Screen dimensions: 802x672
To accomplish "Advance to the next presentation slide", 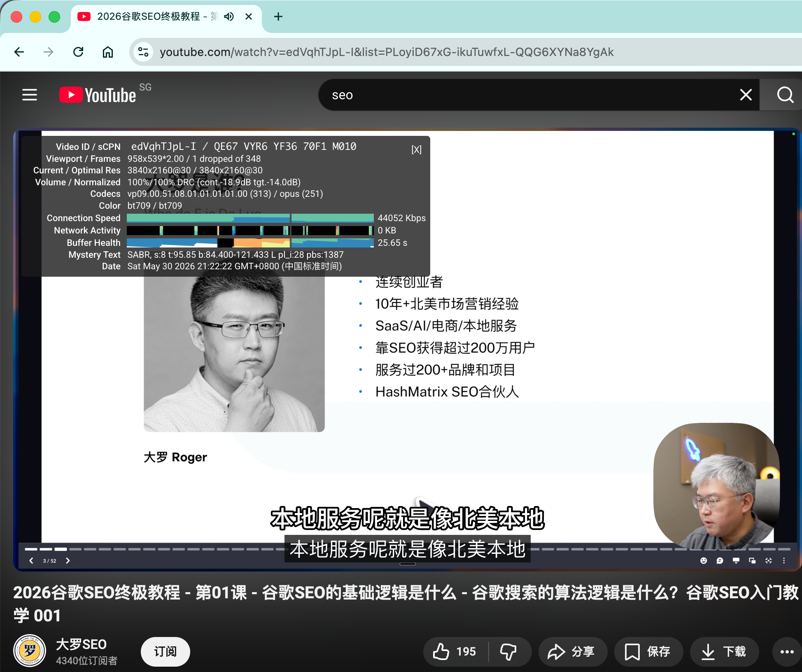I will click(68, 560).
